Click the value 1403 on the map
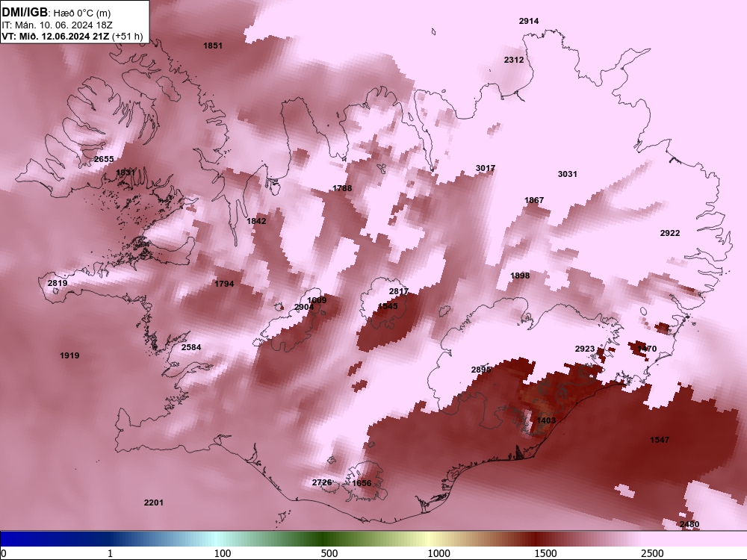This screenshot has height=560, width=747. (546, 420)
